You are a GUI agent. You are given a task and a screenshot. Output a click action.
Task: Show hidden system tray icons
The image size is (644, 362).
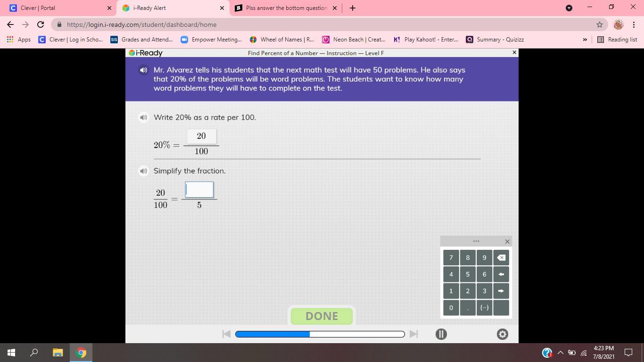(560, 353)
